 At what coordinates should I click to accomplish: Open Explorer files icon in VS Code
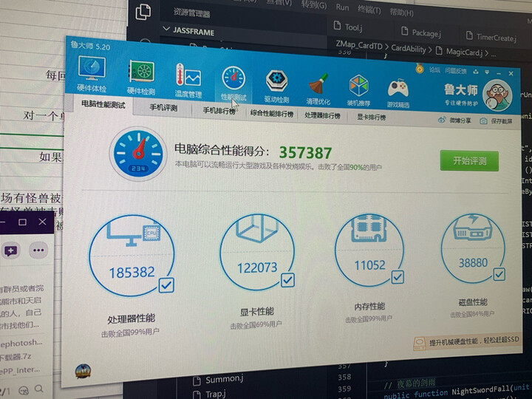143,12
